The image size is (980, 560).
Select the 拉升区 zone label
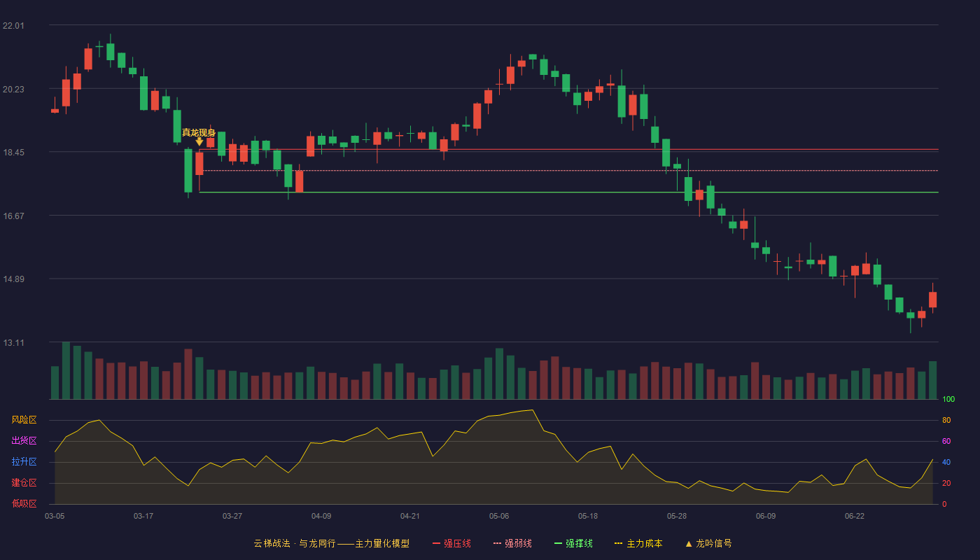[24, 462]
